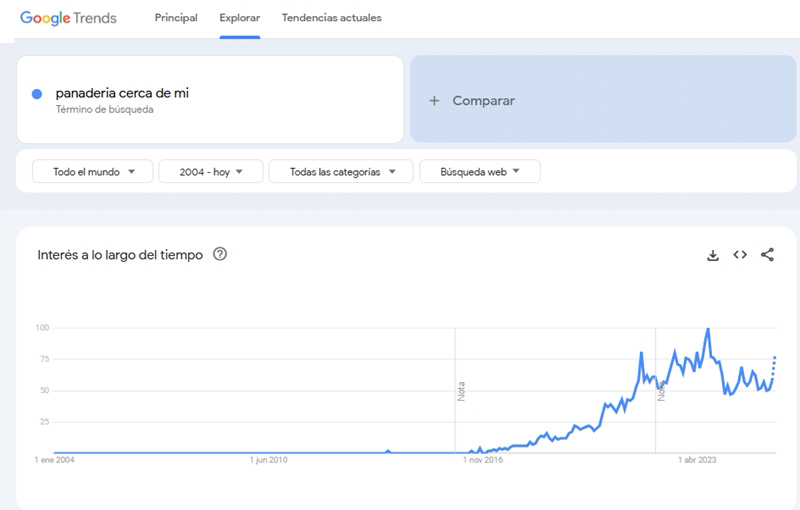Click the plus icon in Comparar
800x510 pixels.
tap(434, 101)
